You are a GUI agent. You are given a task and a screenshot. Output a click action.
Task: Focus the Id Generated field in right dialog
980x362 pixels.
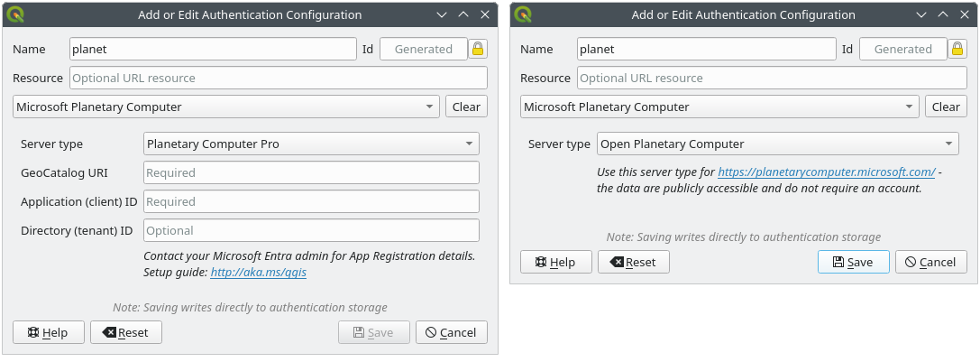pos(903,49)
